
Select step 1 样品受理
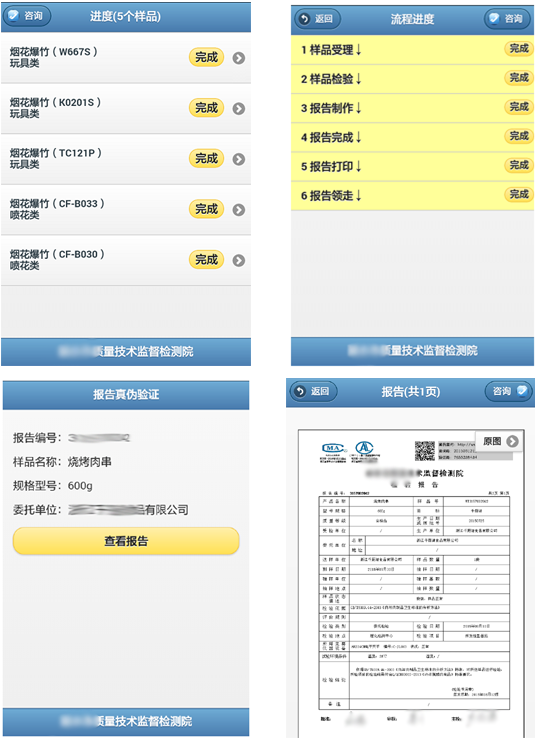click(412, 49)
